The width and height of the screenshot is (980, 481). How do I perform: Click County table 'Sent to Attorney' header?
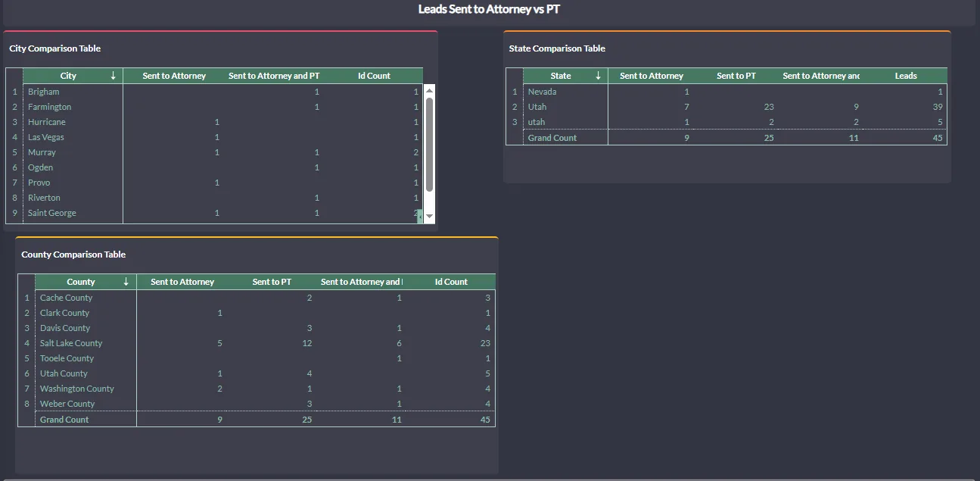[x=182, y=282]
